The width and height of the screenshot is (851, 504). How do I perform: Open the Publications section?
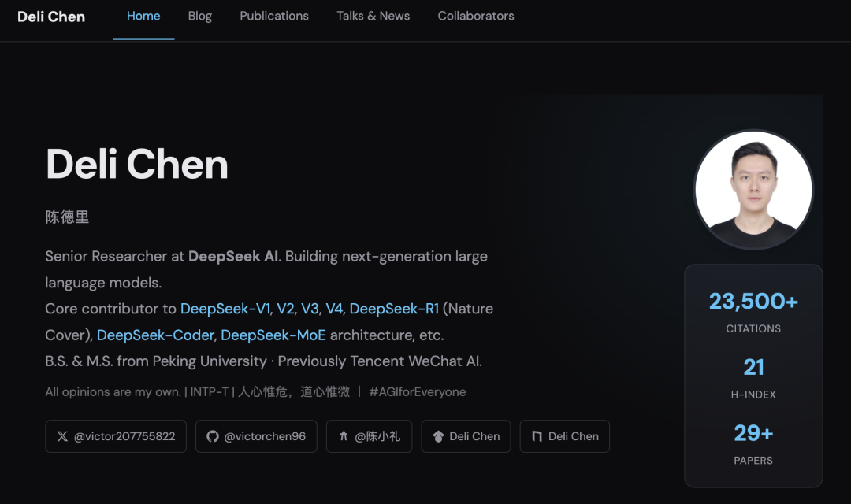[x=274, y=17]
